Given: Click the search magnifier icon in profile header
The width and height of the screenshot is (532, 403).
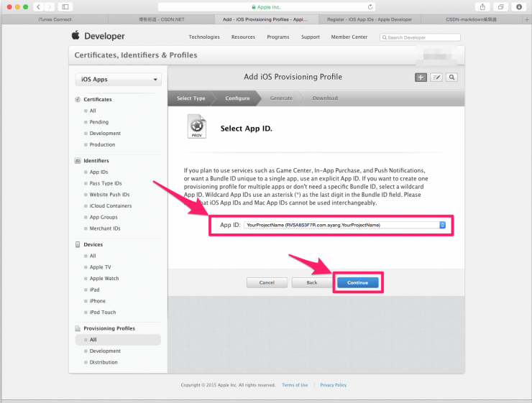Looking at the screenshot, I should tap(452, 78).
